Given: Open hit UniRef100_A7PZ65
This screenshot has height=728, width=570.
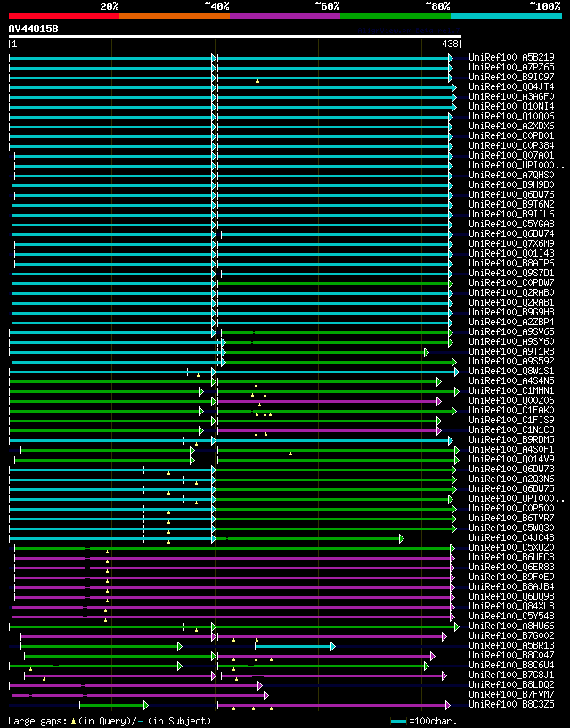Looking at the screenshot, I should click(x=511, y=68).
